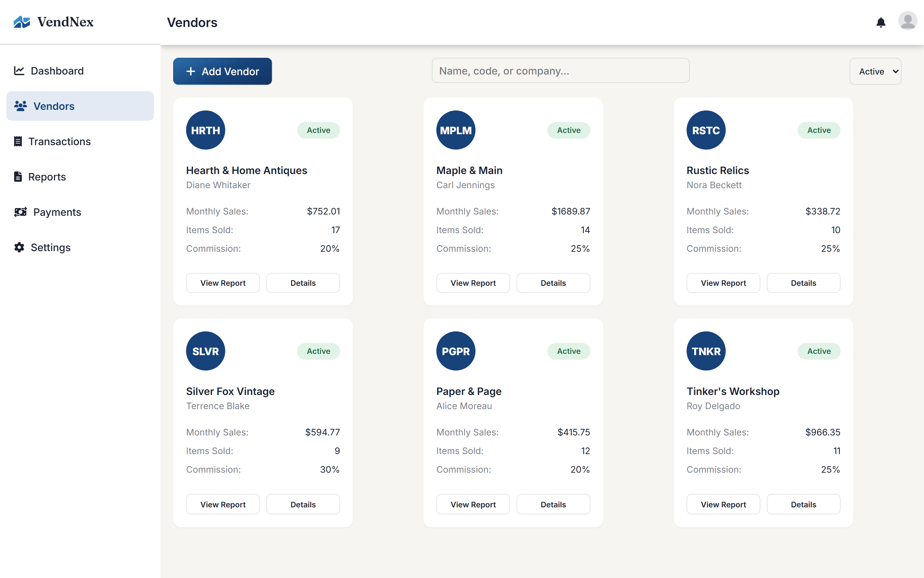Click owner name Diane Whitaker

pyautogui.click(x=218, y=185)
